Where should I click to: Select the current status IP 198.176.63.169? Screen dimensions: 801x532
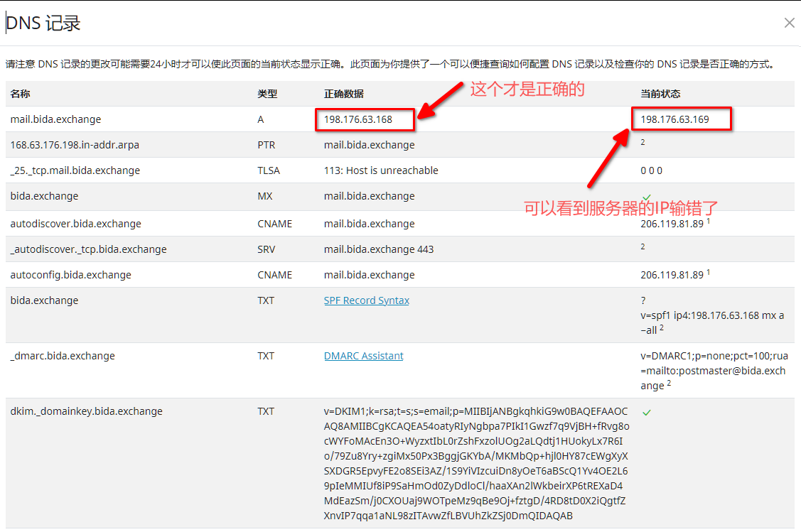674,119
